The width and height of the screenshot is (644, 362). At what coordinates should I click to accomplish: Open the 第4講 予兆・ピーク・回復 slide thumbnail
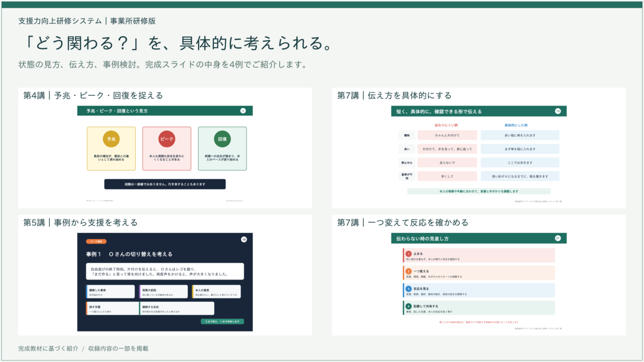click(x=165, y=154)
